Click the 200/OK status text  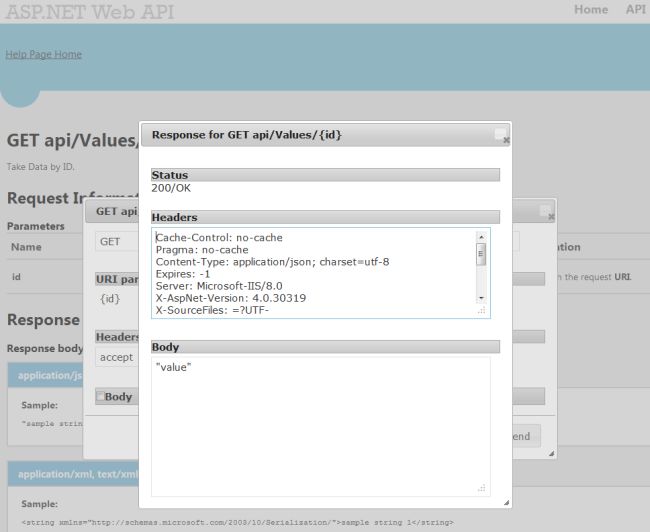point(171,188)
